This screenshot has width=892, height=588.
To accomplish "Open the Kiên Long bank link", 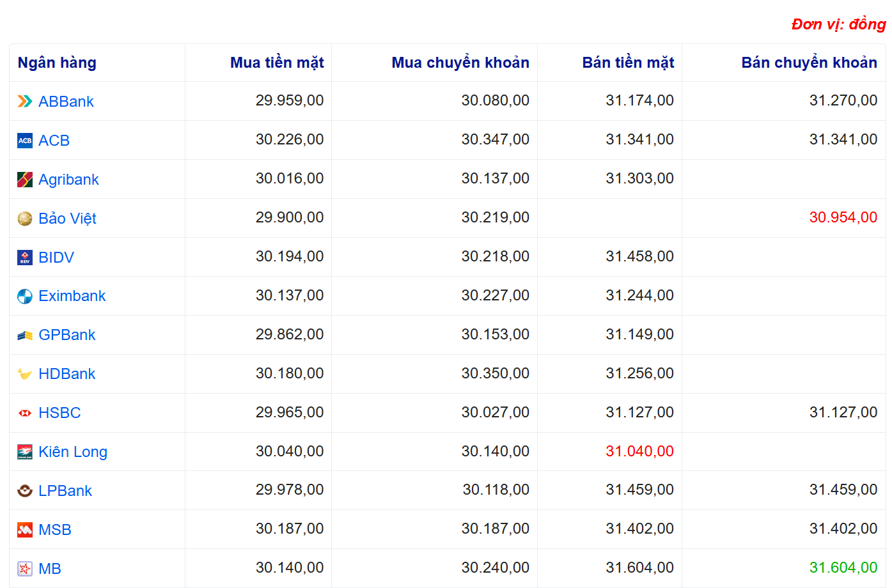I will tap(72, 452).
